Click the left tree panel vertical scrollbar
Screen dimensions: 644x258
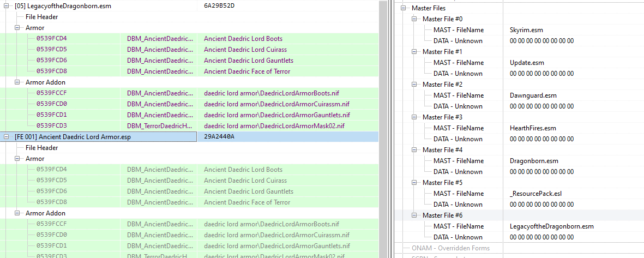[x=383, y=129]
